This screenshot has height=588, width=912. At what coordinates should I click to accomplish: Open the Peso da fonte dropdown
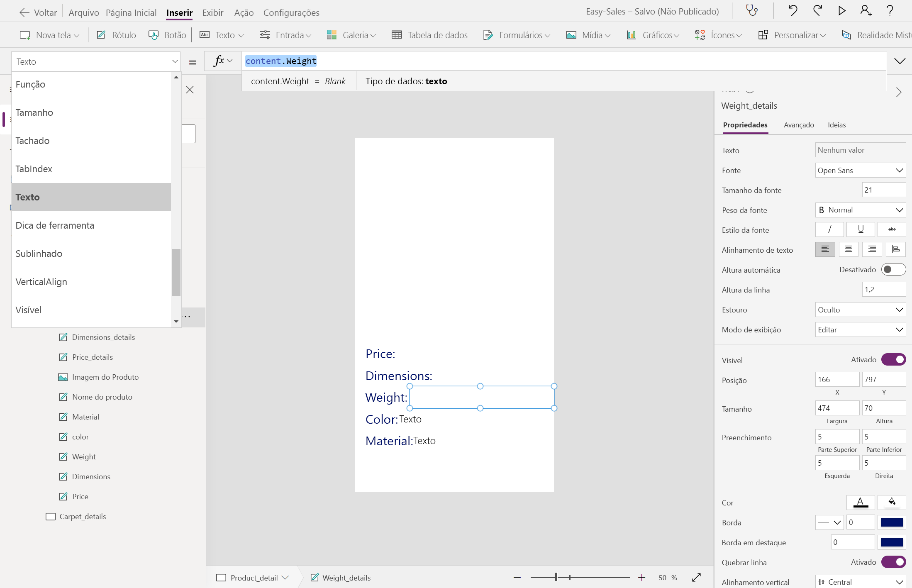tap(861, 210)
